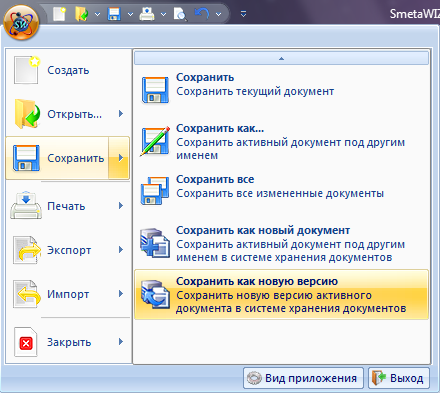Select the Импорт menu item
Image resolution: width=440 pixels, height=393 pixels.
coord(68,294)
